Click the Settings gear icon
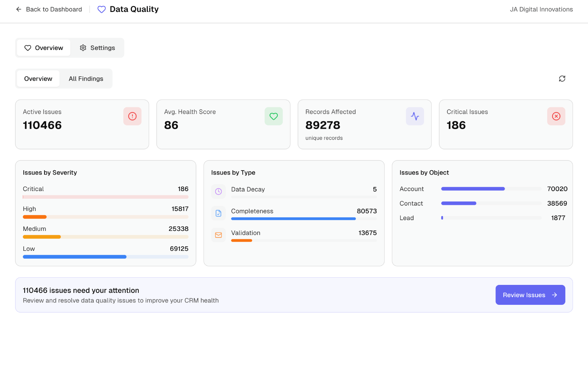The width and height of the screenshot is (588, 368). click(83, 48)
